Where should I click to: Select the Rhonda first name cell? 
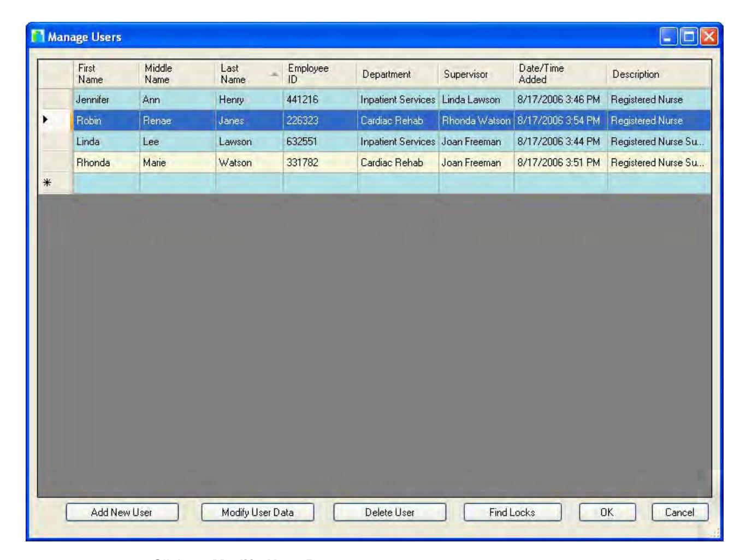(106, 162)
